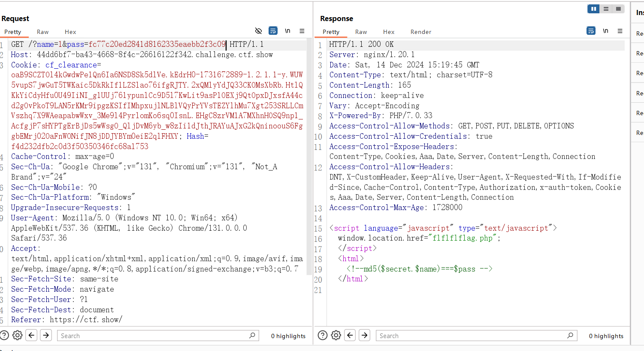Open help icon below Response panel

click(323, 336)
